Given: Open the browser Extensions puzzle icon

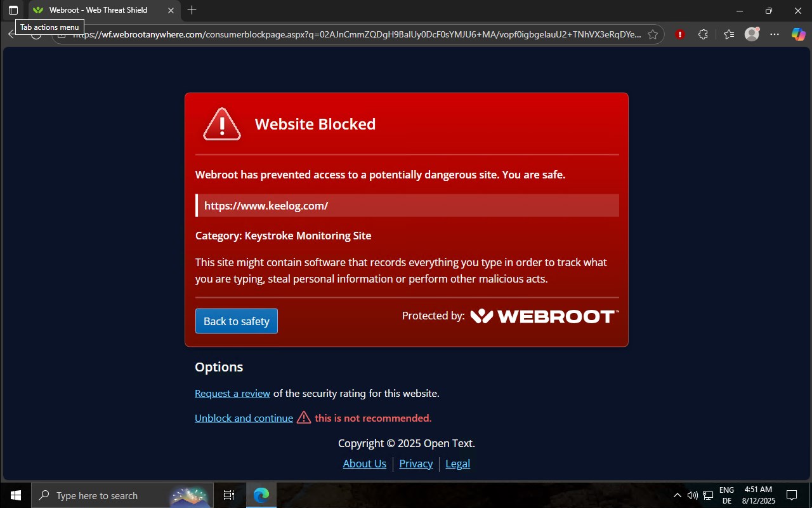Looking at the screenshot, I should click(x=703, y=34).
